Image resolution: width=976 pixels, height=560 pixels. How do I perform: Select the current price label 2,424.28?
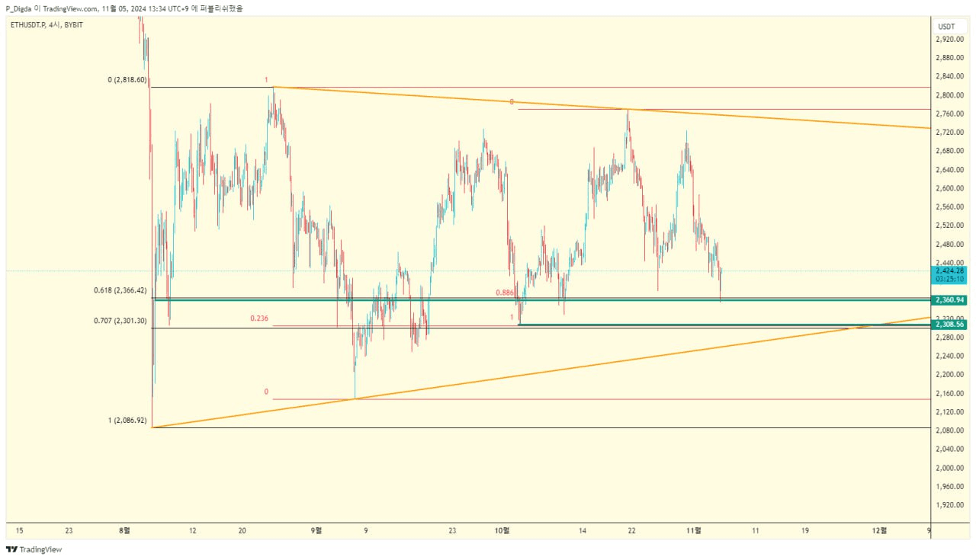[950, 270]
